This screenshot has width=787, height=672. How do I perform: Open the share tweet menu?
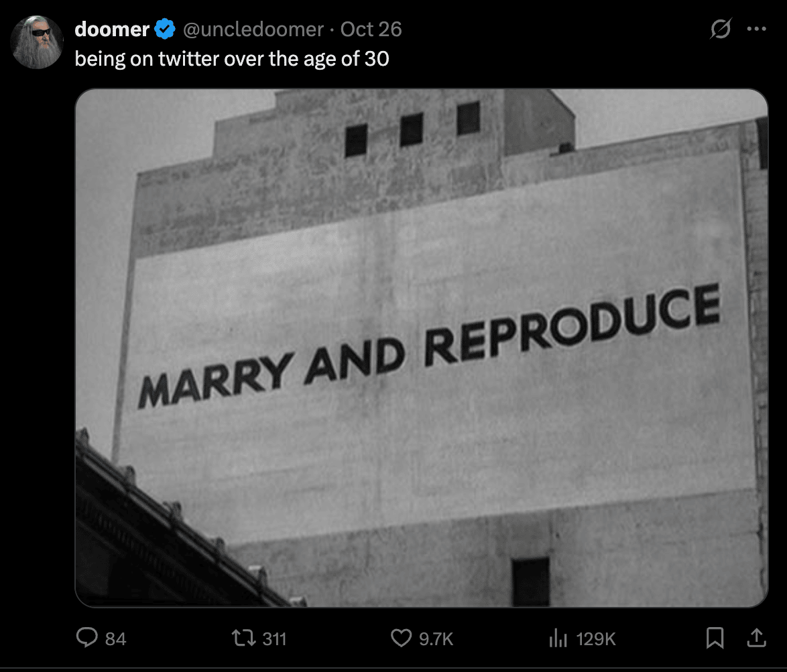tap(755, 638)
